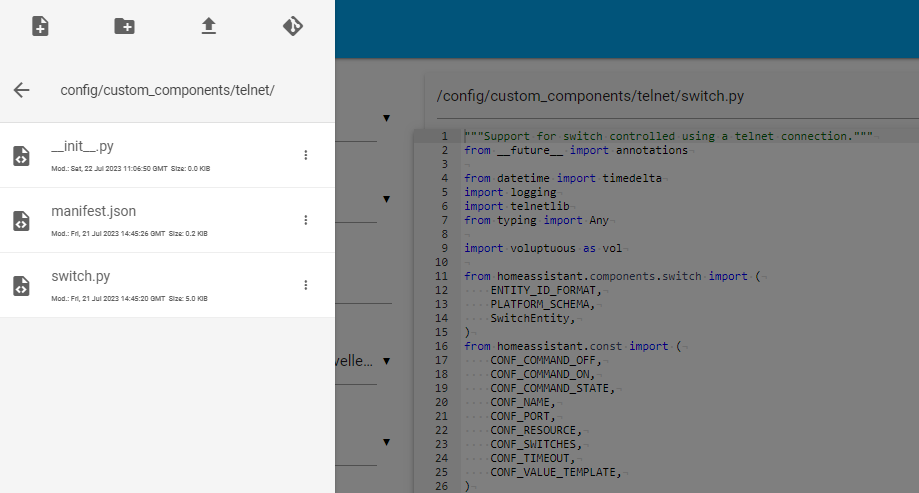Click the file icon beside manifest.json
The height and width of the screenshot is (493, 919).
pos(21,220)
